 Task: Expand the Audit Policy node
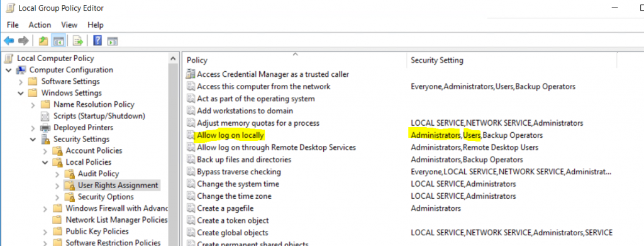(x=57, y=174)
